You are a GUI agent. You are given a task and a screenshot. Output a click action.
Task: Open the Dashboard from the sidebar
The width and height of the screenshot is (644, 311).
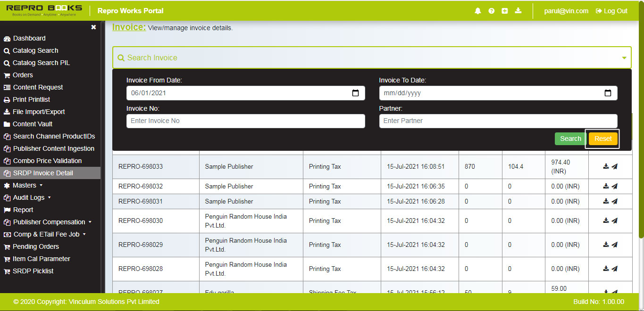click(29, 38)
